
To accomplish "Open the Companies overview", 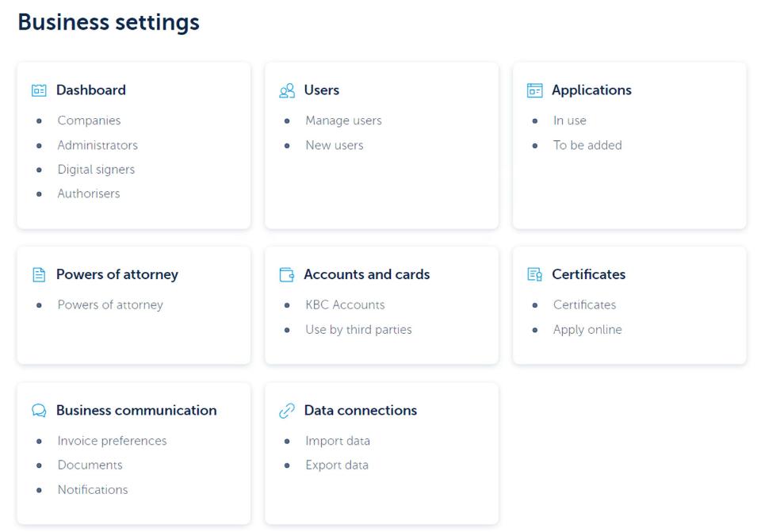I will coord(89,121).
